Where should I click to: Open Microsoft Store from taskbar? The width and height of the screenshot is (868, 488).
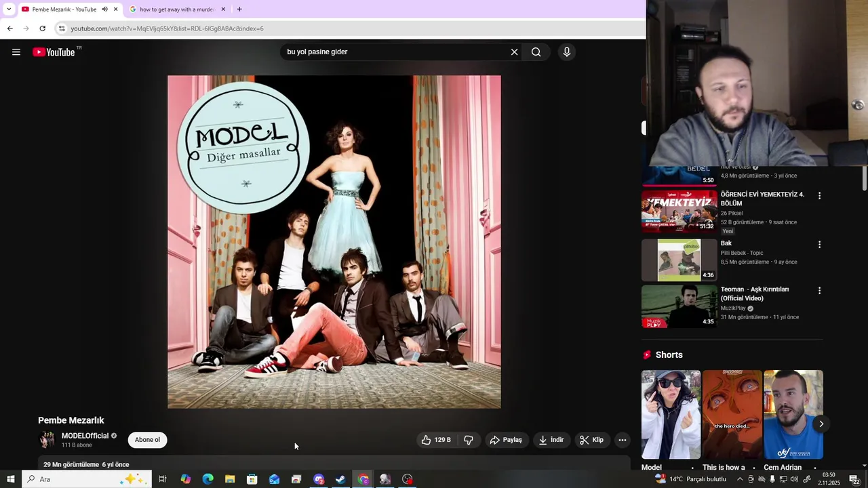(252, 479)
